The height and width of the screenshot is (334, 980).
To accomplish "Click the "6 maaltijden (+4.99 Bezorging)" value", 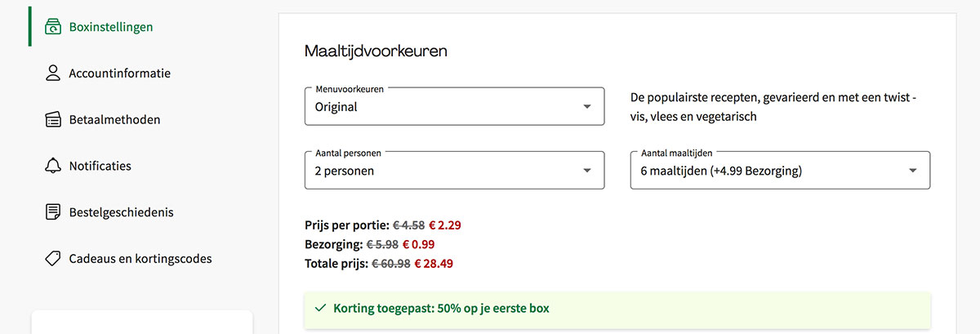I will (x=721, y=171).
